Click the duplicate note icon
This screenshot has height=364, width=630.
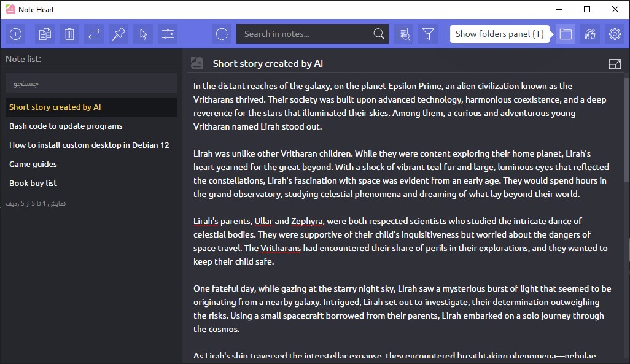45,34
